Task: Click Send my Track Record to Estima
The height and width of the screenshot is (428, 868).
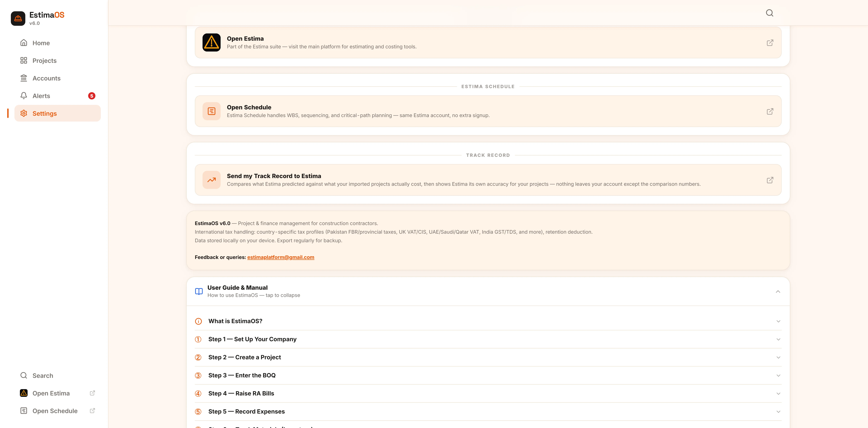Action: (274, 176)
